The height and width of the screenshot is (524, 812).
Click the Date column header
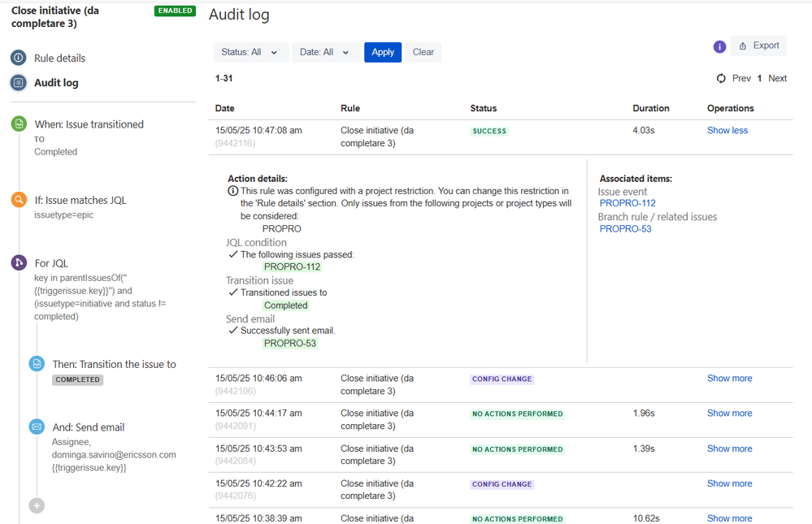pos(225,108)
